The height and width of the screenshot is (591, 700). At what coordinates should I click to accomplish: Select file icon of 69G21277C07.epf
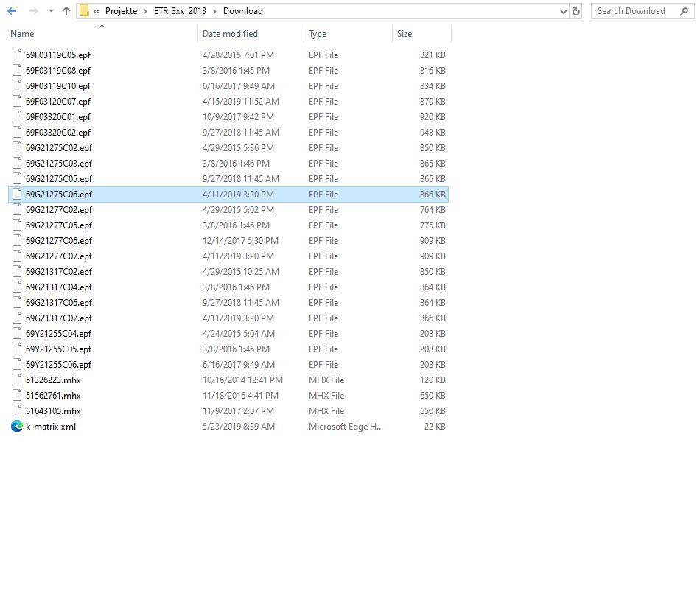pos(17,256)
